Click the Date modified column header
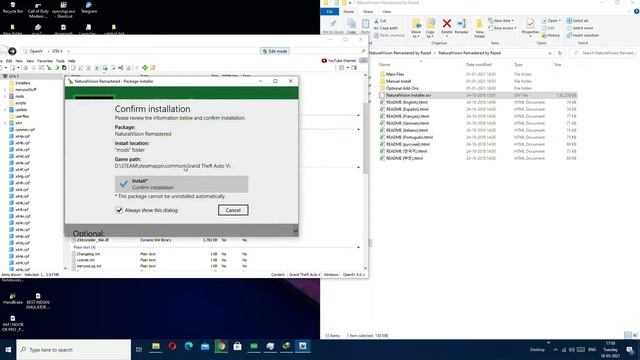The height and width of the screenshot is (360, 640). click(x=478, y=64)
